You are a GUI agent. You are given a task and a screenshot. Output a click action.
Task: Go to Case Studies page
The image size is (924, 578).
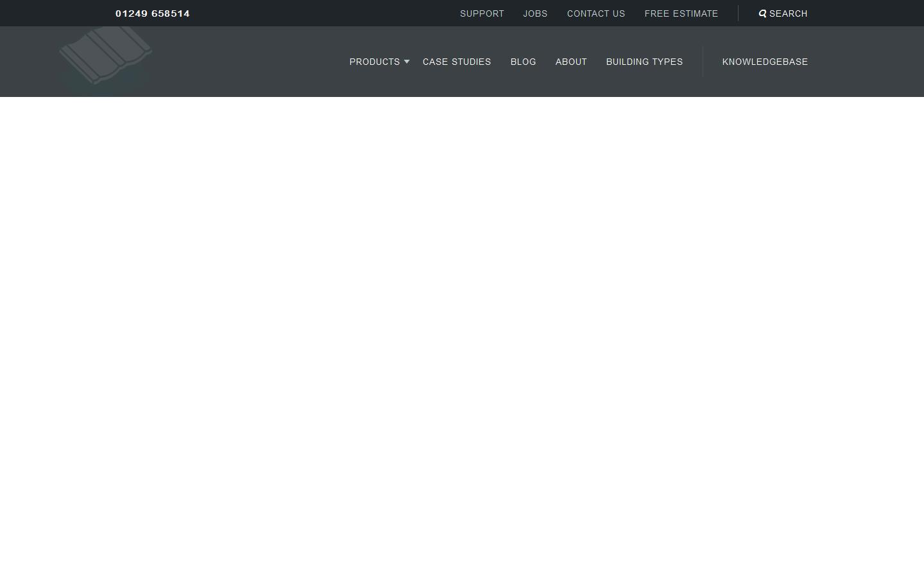tap(456, 62)
